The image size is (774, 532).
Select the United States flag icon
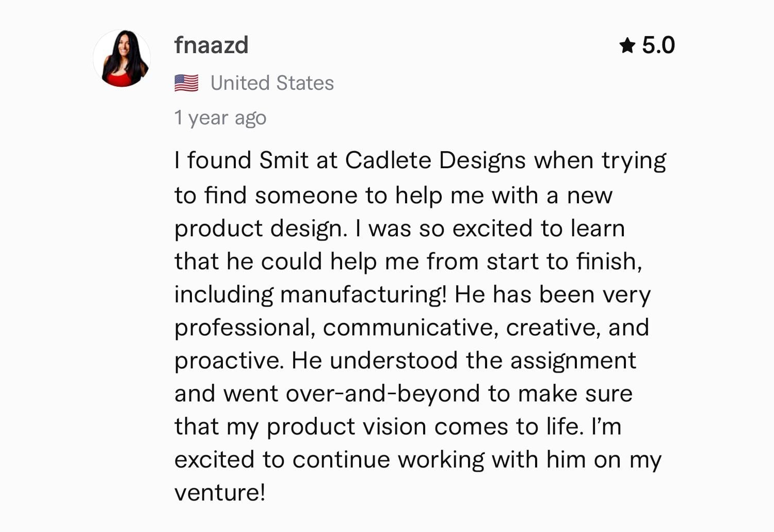click(186, 83)
